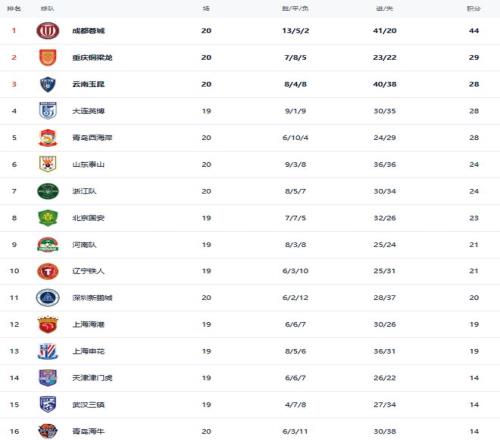The image size is (500, 440).
Task: Click the Chengdu Rongcheng team logo in first place
Action: (48, 31)
